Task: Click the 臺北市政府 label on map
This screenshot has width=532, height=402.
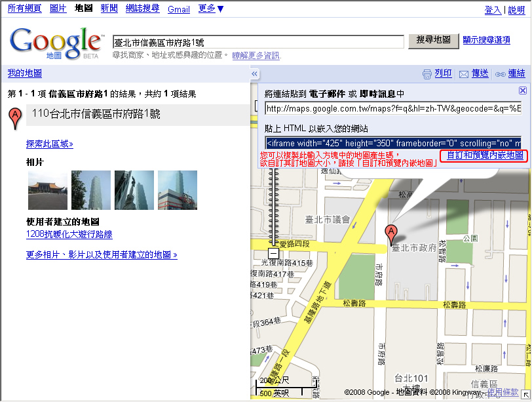Action: tap(414, 248)
